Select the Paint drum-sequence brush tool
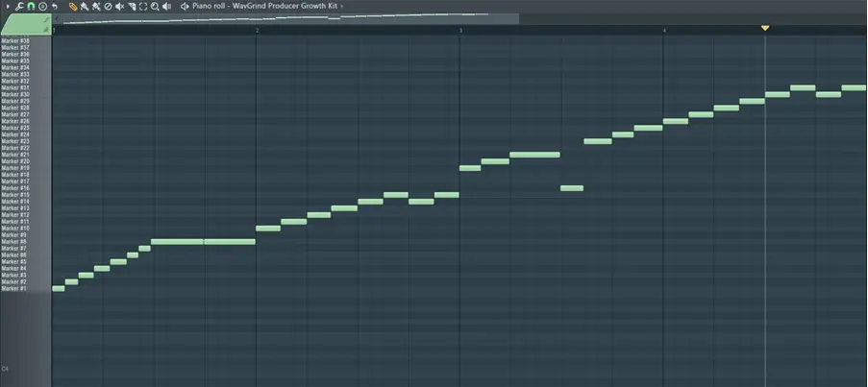The image size is (868, 387). [x=96, y=6]
